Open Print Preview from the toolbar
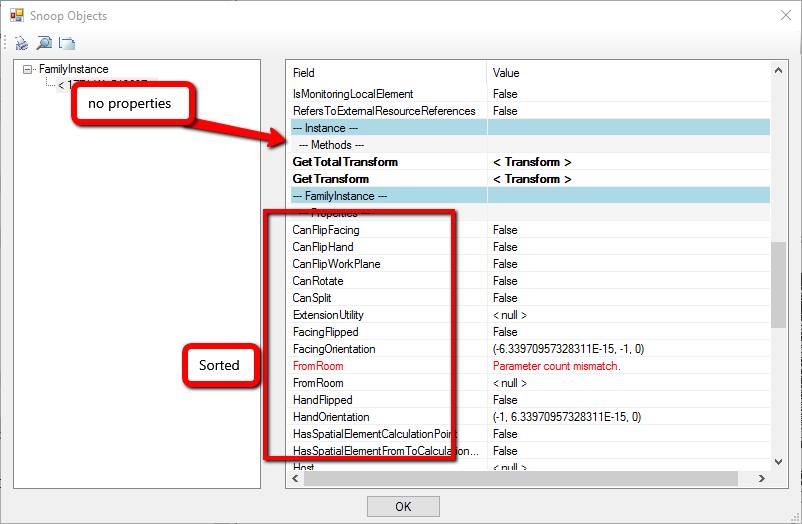 (44, 43)
